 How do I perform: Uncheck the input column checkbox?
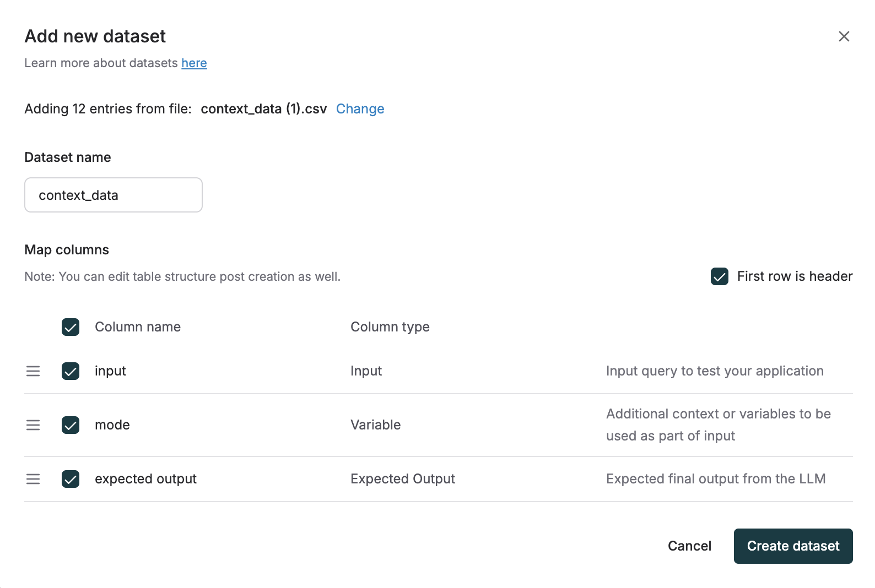pyautogui.click(x=70, y=371)
